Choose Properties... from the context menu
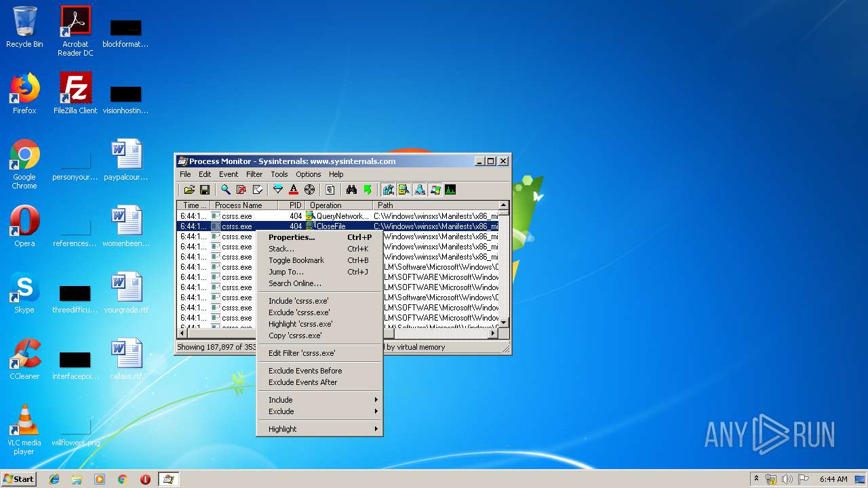 (x=319, y=237)
